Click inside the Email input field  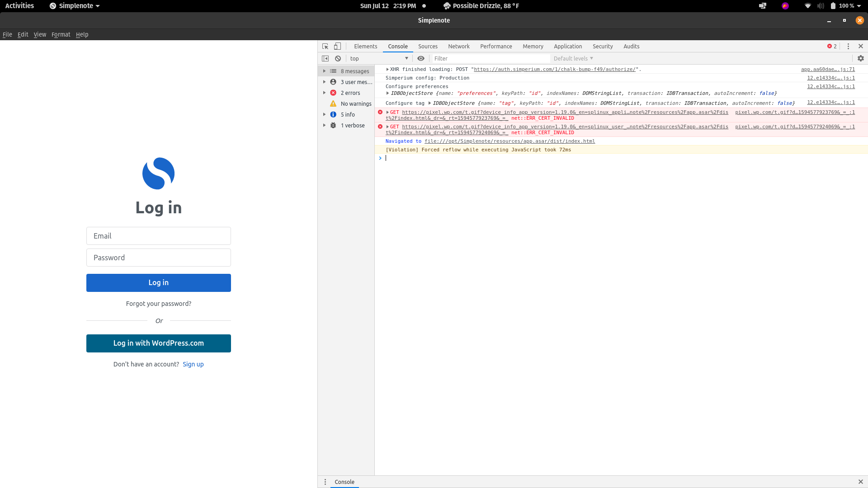(x=158, y=235)
